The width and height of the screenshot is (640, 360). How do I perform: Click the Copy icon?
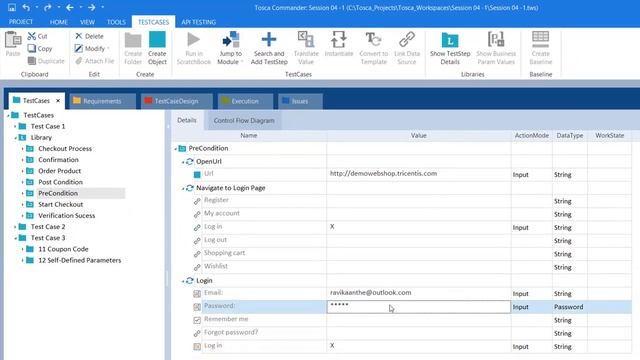point(31,48)
